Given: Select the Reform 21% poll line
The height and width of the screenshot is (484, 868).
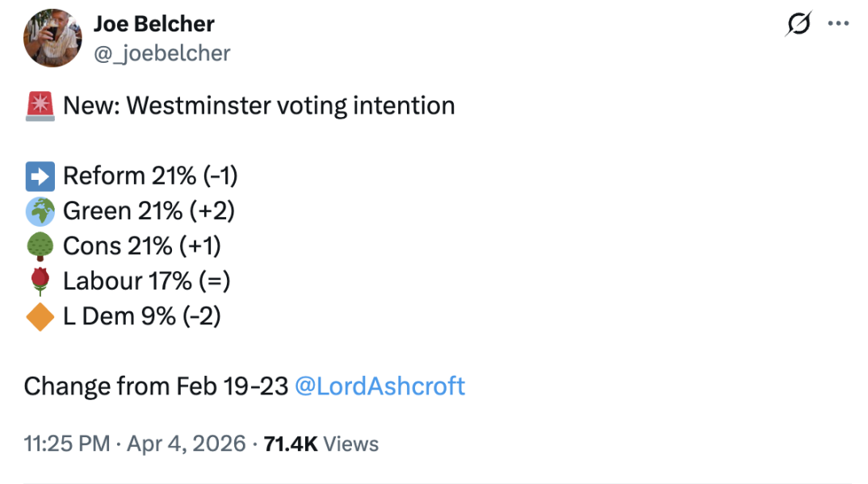Looking at the screenshot, I should (149, 175).
